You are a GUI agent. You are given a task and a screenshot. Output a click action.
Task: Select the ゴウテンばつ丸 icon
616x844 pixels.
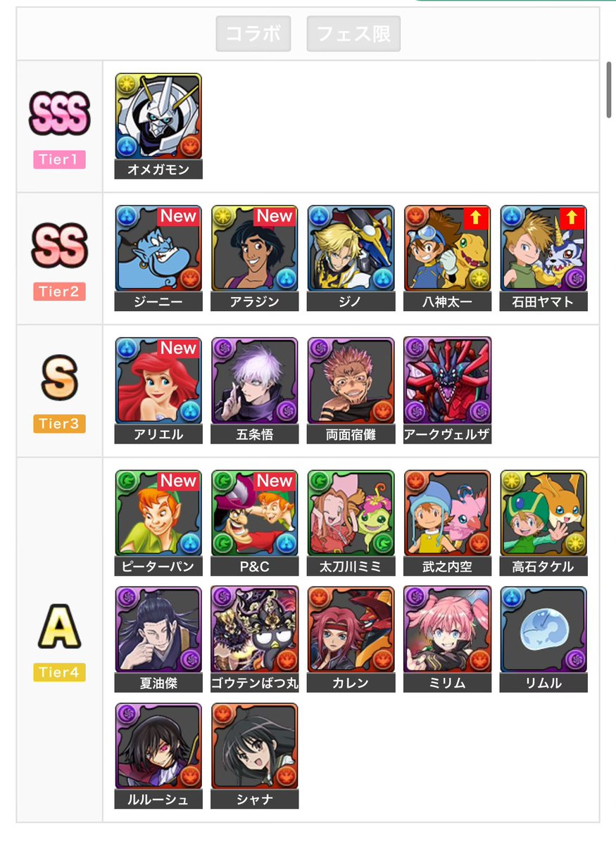[x=254, y=629]
